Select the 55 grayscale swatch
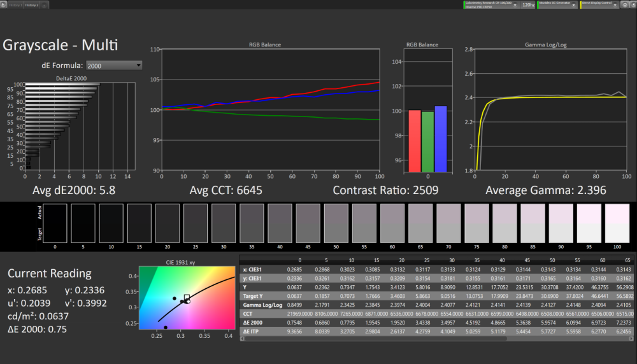This screenshot has width=637, height=364. point(364,223)
